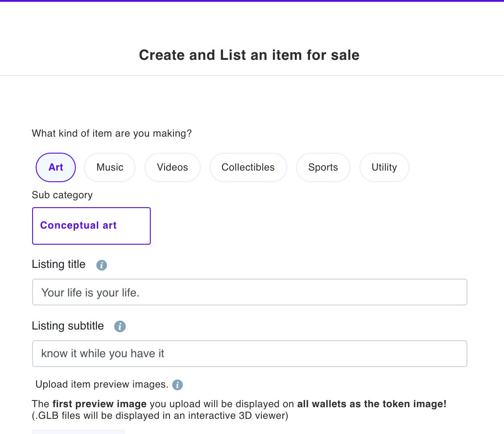Image resolution: width=504 pixels, height=434 pixels.
Task: Click the question What kind of item are you making
Action: (x=112, y=134)
